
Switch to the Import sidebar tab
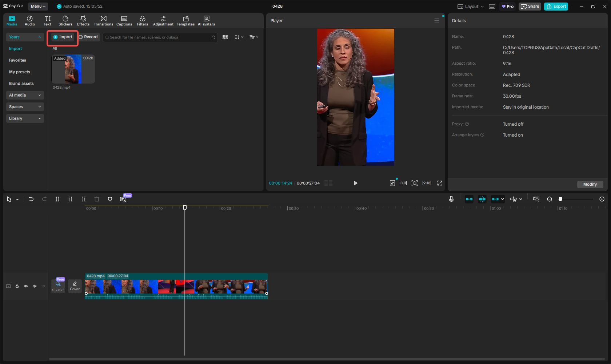coord(15,48)
